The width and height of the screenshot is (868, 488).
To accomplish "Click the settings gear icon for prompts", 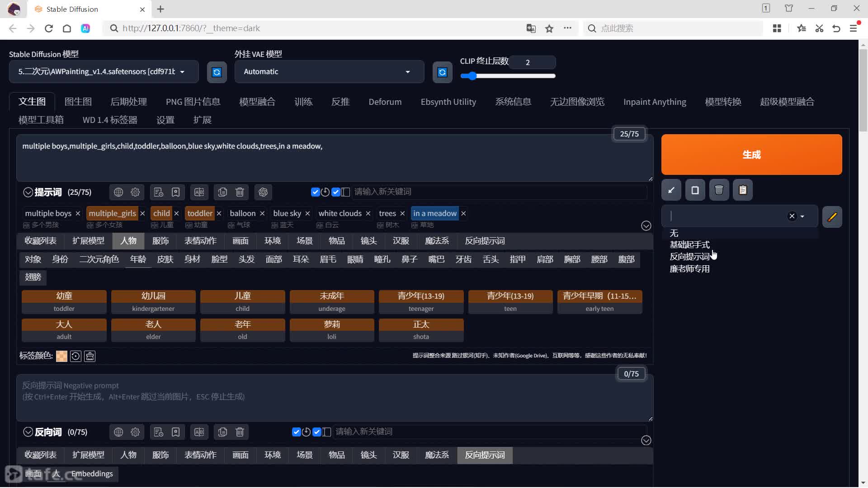I will tap(135, 192).
